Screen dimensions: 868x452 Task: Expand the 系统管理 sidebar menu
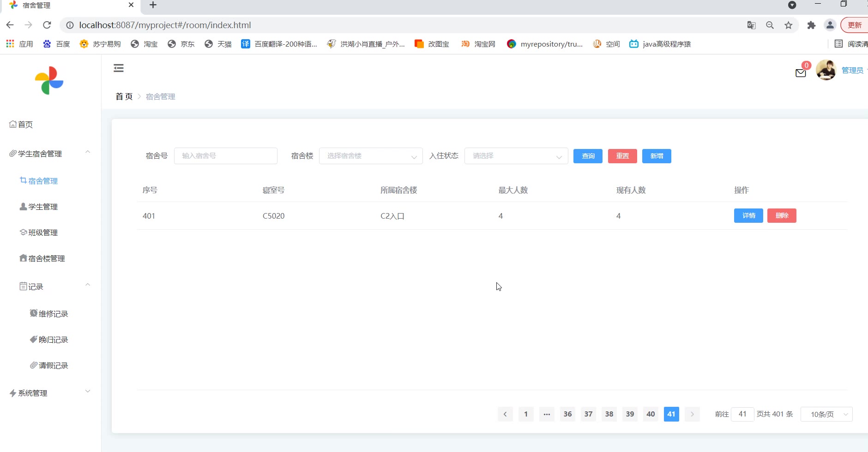49,393
